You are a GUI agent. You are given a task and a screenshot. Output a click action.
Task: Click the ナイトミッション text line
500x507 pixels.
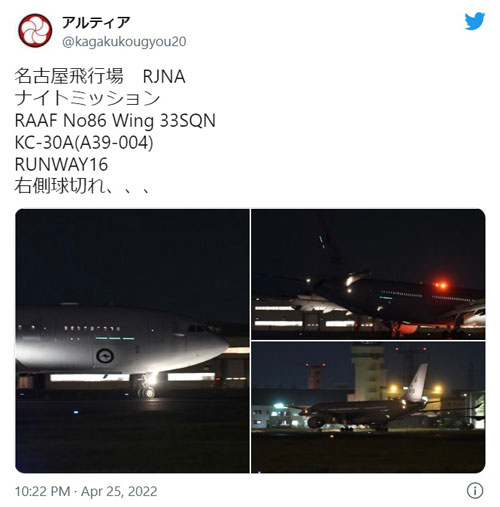tap(87, 98)
